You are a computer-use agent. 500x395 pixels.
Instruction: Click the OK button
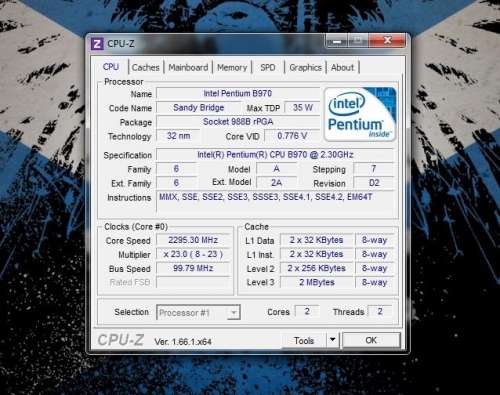click(371, 340)
